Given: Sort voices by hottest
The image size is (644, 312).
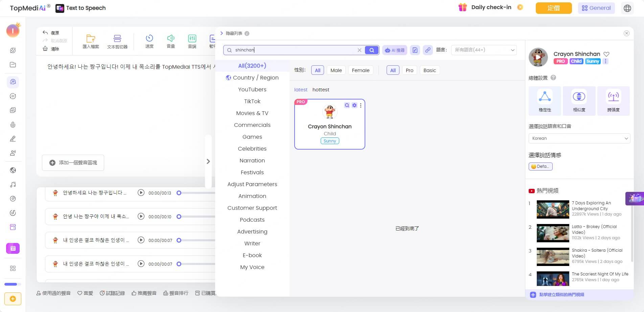Looking at the screenshot, I should [x=321, y=90].
